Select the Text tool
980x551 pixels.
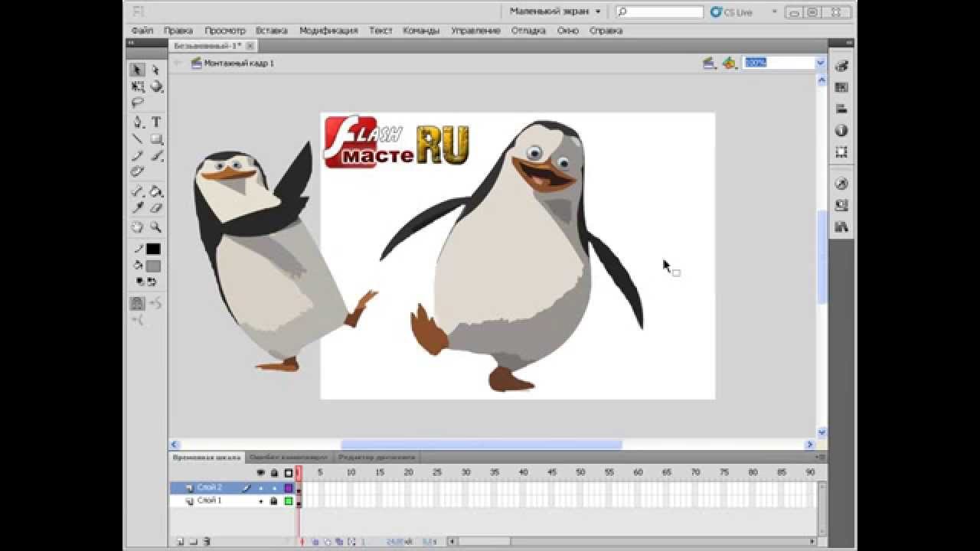pyautogui.click(x=156, y=122)
